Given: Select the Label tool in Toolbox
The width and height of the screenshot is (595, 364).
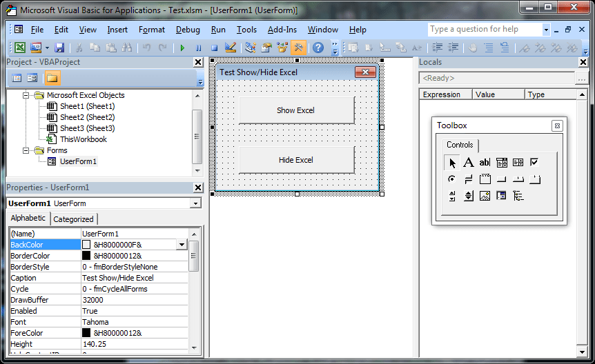Looking at the screenshot, I should pos(469,162).
